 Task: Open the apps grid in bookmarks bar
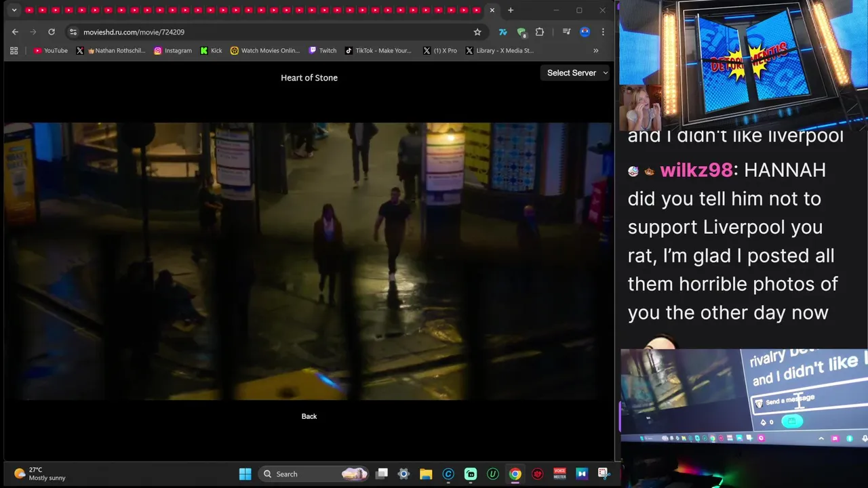(14, 50)
